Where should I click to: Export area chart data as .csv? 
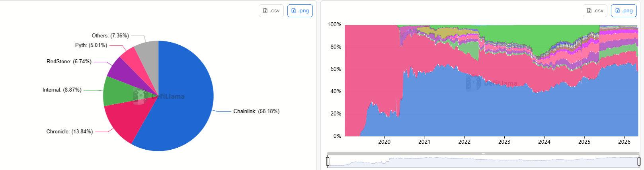pos(595,11)
